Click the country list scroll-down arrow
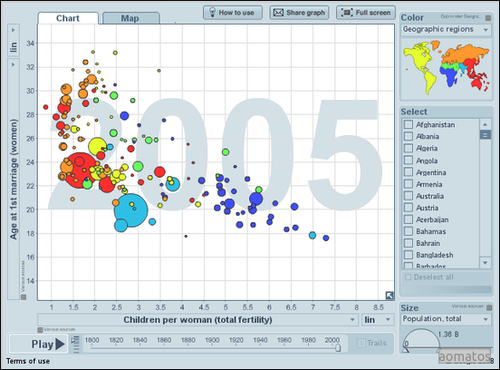This screenshot has height=370, width=500. click(x=485, y=263)
